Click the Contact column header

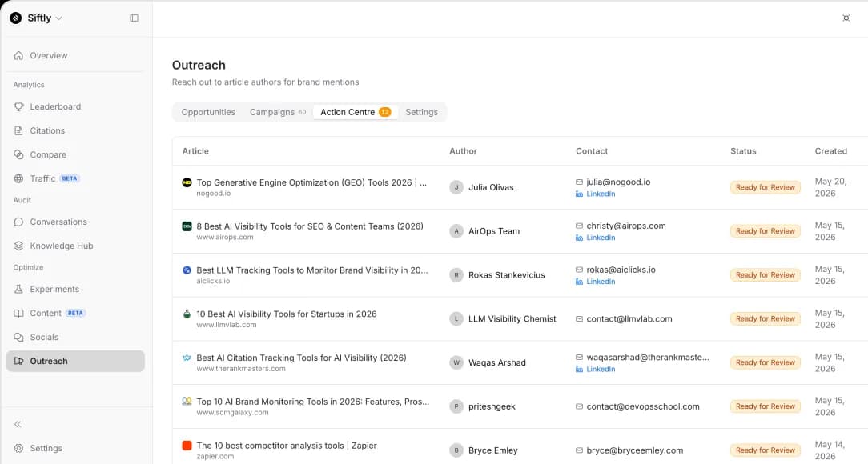591,151
